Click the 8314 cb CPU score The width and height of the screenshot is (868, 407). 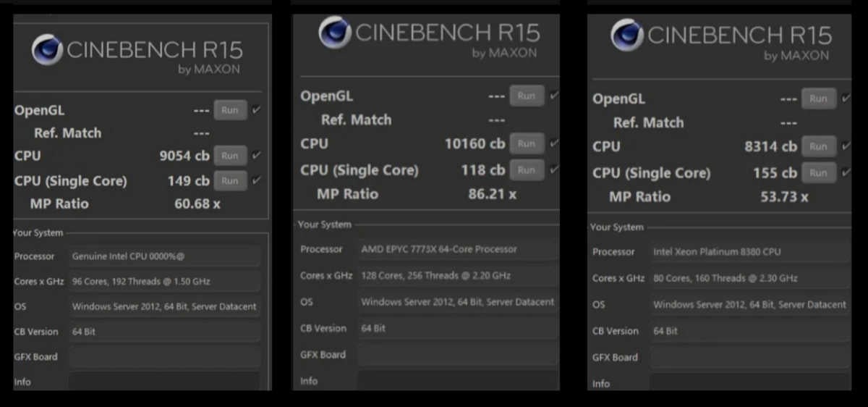point(770,146)
